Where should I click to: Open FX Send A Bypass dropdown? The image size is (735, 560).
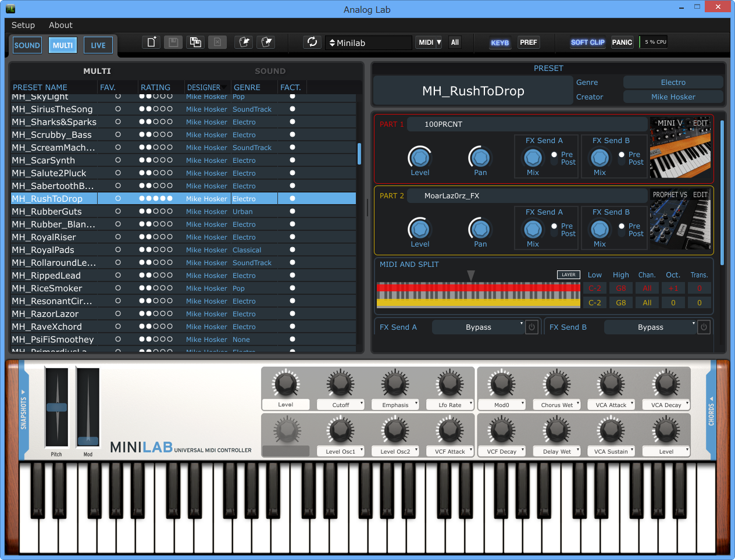(x=479, y=327)
